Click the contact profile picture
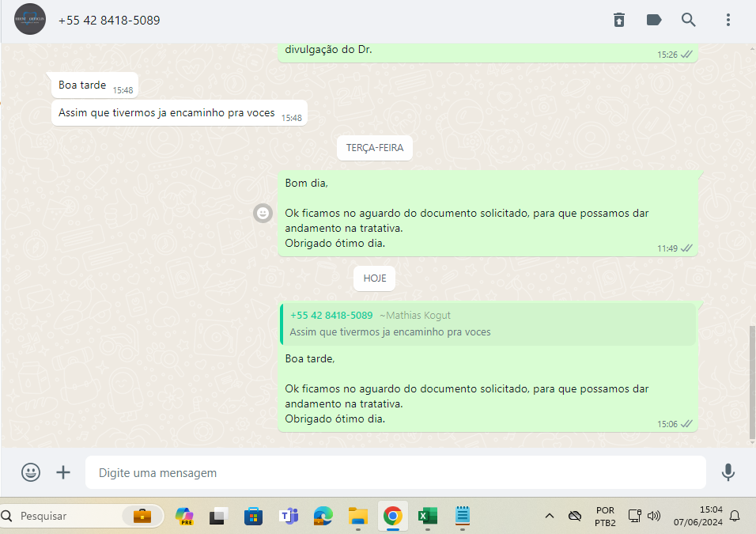756x534 pixels. pos(30,20)
